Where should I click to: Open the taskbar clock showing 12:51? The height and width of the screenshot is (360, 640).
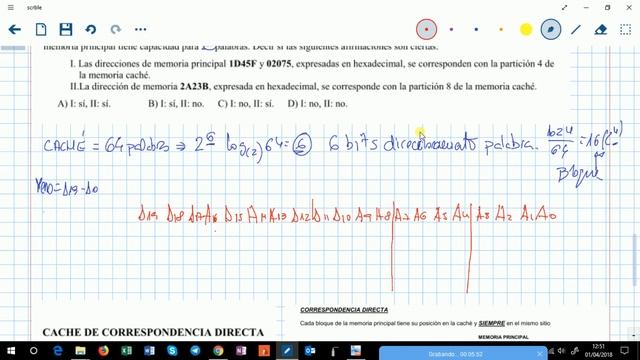(598, 351)
